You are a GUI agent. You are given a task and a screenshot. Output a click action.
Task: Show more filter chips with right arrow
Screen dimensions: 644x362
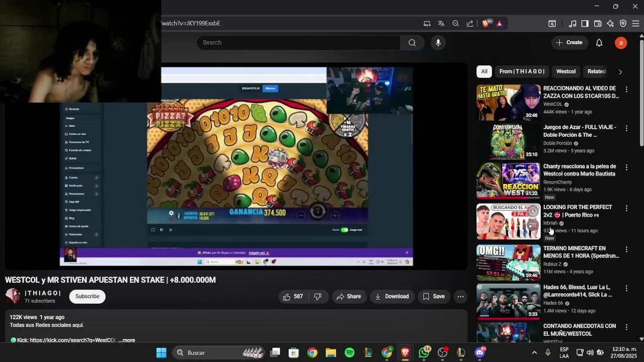point(620,72)
